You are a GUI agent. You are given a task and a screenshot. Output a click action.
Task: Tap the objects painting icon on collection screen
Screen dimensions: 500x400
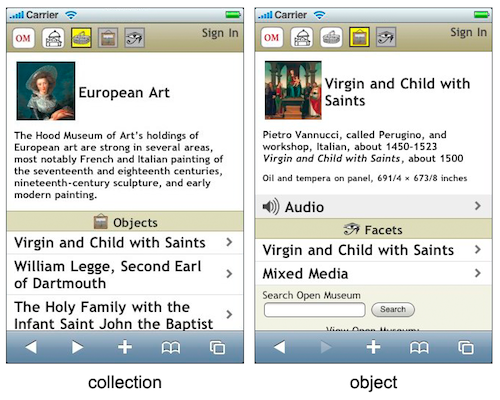tap(108, 38)
